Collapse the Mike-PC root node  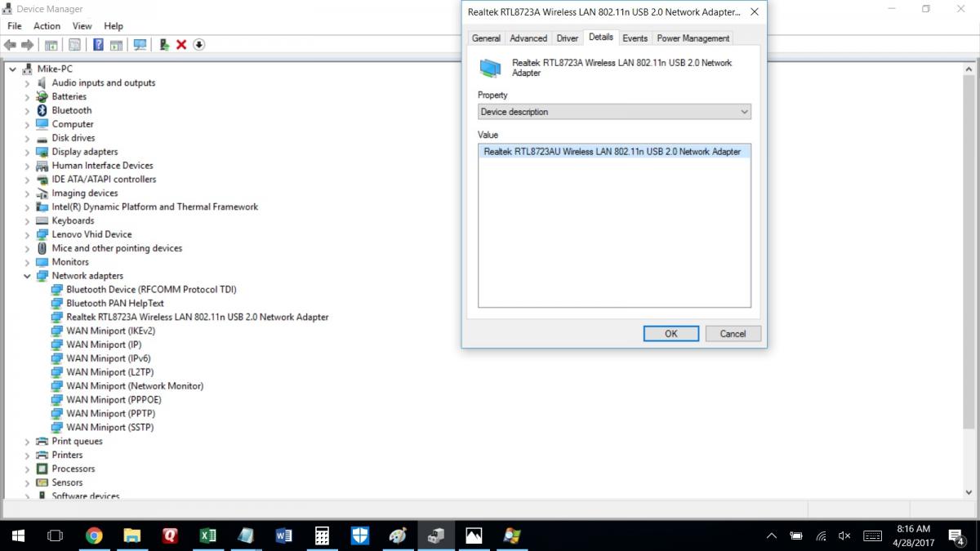pos(13,69)
